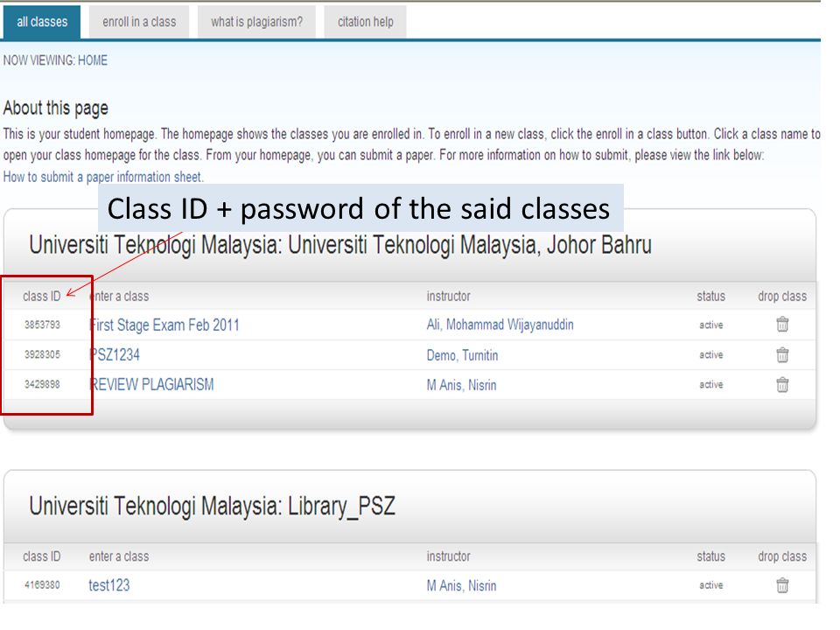840x630 pixels.
Task: Select class ID 3853793
Action: click(42, 325)
